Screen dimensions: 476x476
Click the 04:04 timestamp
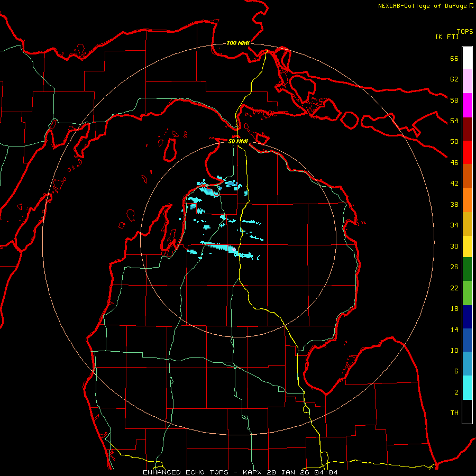[x=326, y=472]
